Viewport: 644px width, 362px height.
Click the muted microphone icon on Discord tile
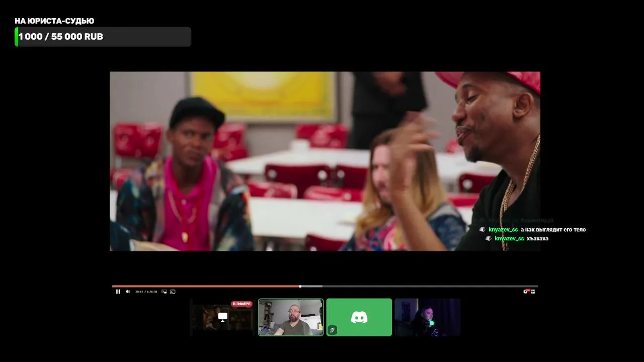coord(332,330)
